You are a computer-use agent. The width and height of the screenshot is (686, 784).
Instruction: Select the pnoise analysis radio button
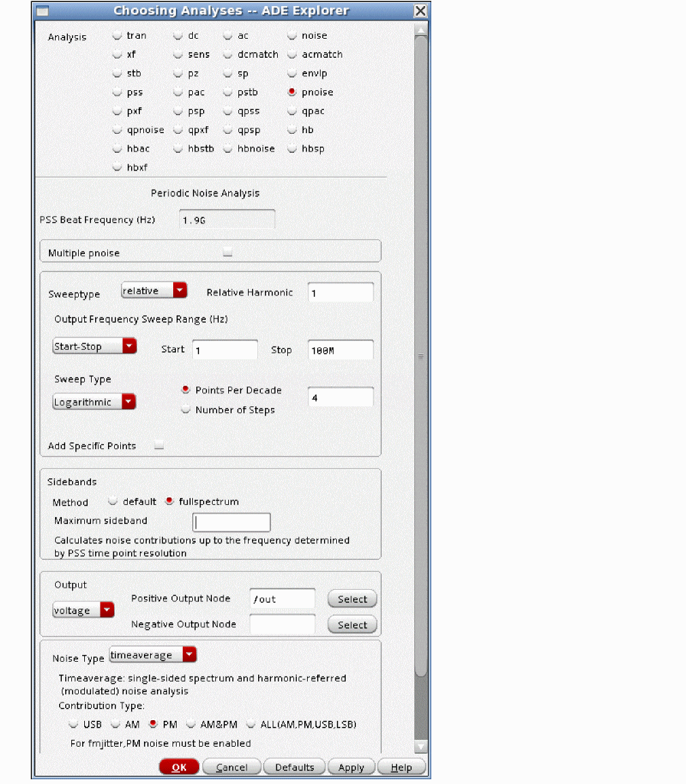click(x=292, y=92)
